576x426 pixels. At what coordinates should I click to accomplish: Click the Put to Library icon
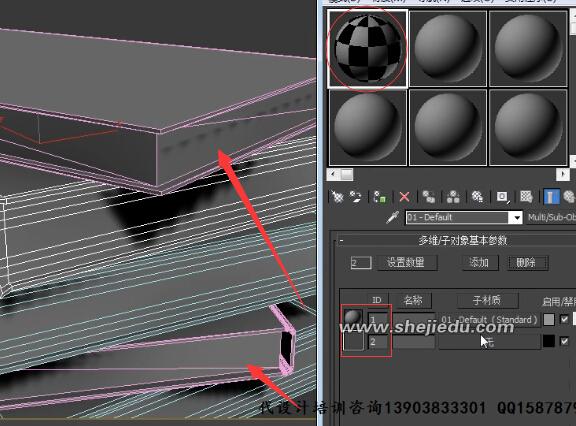coord(477,197)
